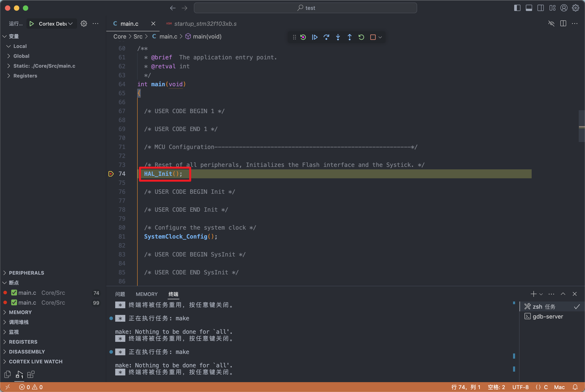Click the debug Restart icon
The height and width of the screenshot is (392, 585).
[x=361, y=37]
